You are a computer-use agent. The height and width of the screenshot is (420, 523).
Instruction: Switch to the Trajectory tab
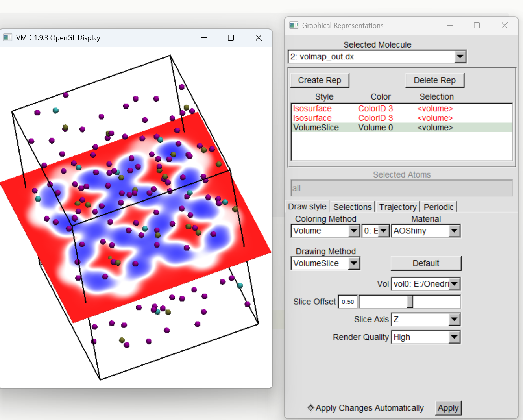397,207
